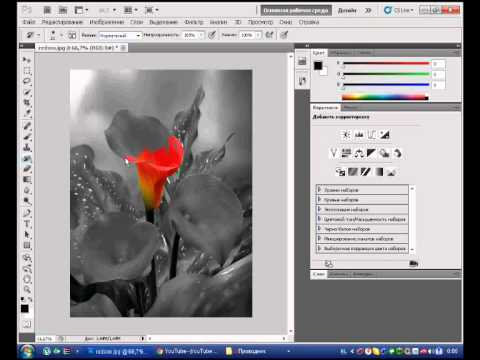Show more workspaces chevron

368,10
